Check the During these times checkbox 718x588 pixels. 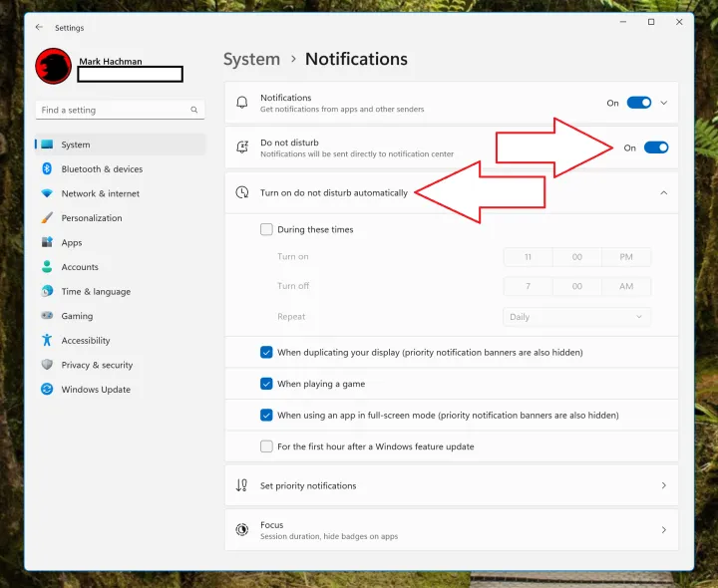(x=266, y=229)
